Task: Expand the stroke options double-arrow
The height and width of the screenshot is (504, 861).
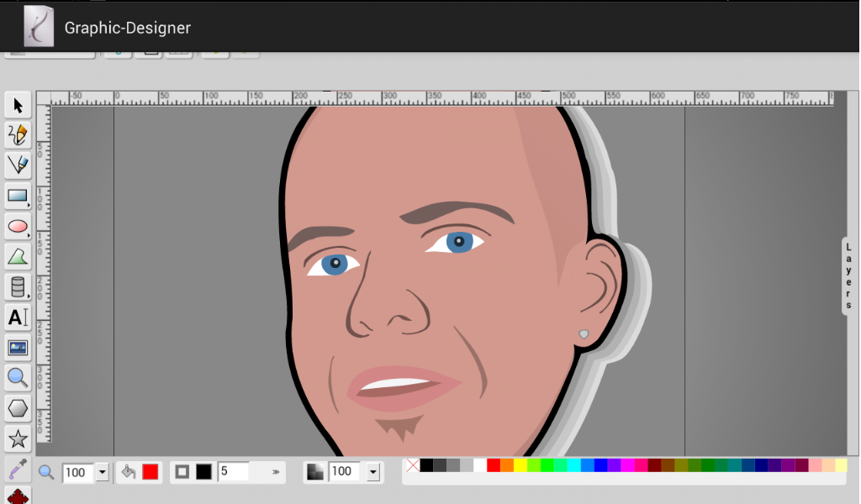Action: pyautogui.click(x=275, y=473)
